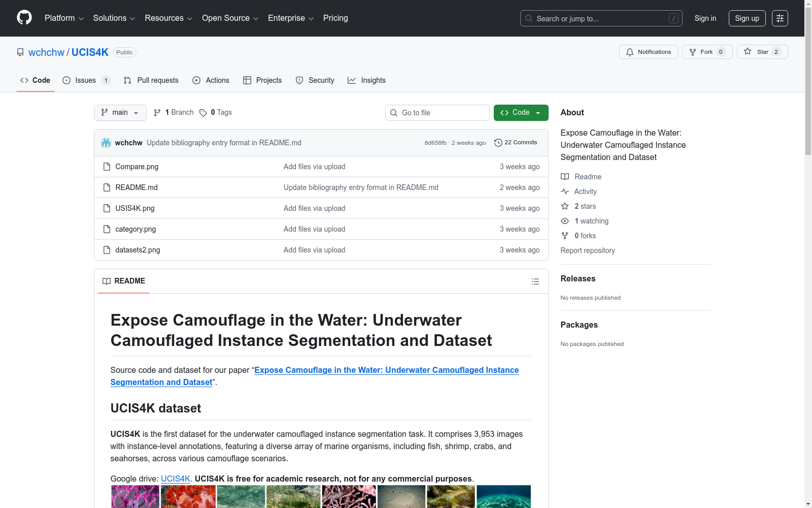Open the latest commit message link

click(224, 143)
